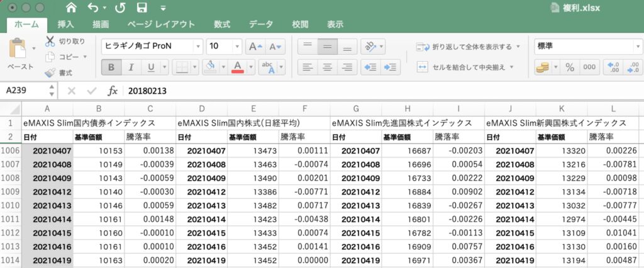This screenshot has height=268, width=644.
Task: Apply fill color with the paint bucket
Action: pos(210,67)
